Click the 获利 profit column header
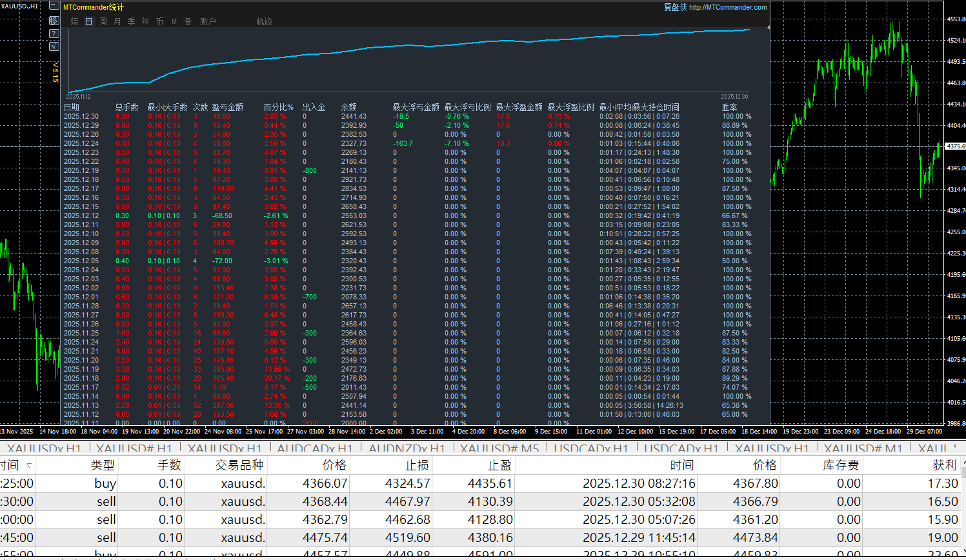 pyautogui.click(x=944, y=465)
